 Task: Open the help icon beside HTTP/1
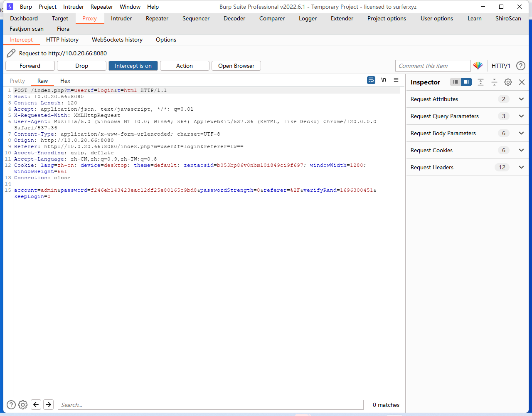521,66
